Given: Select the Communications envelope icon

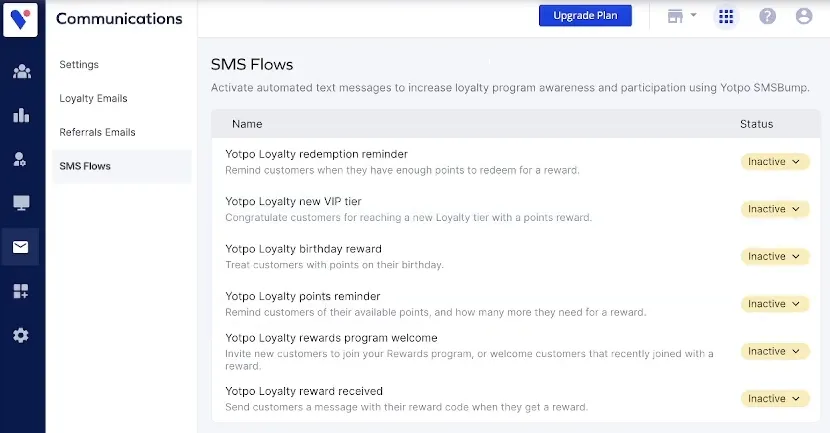Looking at the screenshot, I should coord(21,247).
